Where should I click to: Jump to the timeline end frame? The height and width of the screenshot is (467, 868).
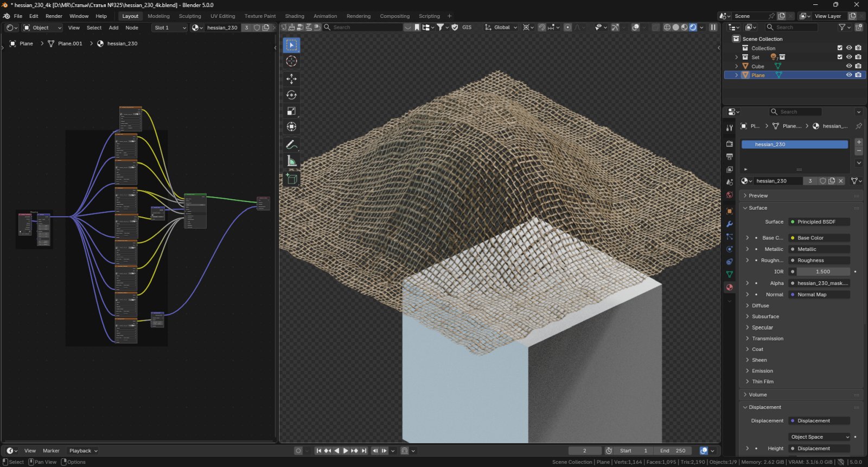(x=364, y=451)
